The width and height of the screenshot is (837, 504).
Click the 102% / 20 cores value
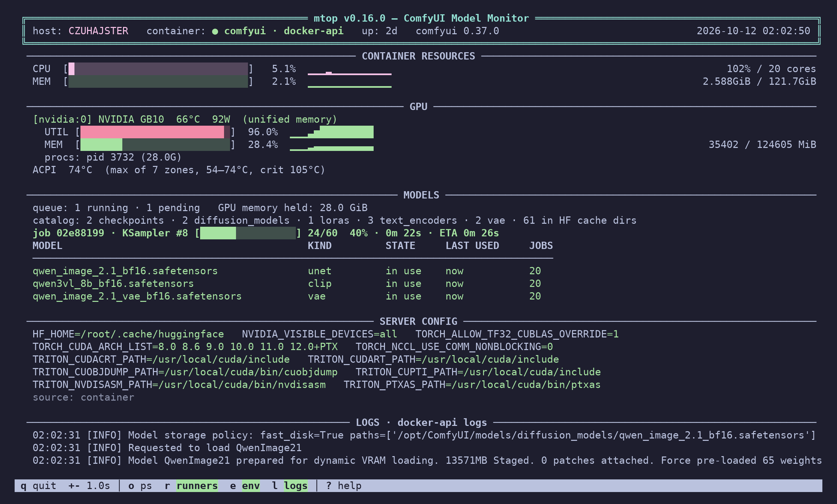[771, 69]
